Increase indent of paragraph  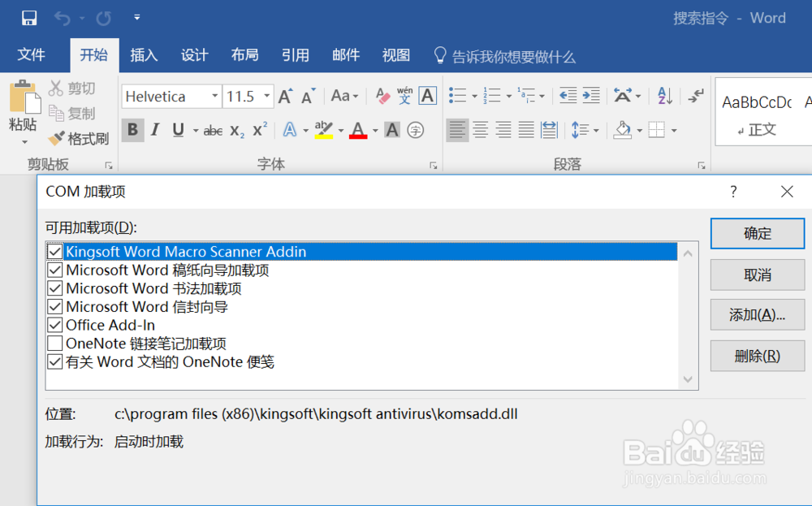coord(591,95)
